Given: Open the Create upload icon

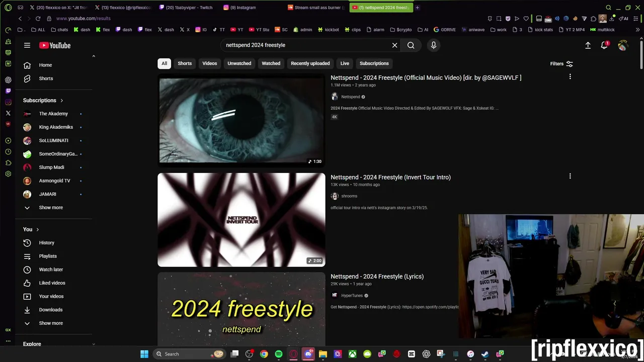Looking at the screenshot, I should coord(588,45).
